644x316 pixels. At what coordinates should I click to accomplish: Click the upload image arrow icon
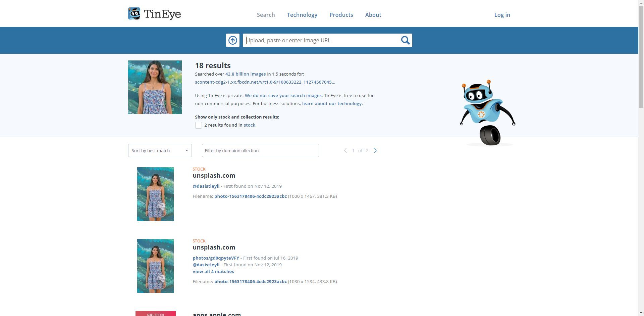[232, 40]
